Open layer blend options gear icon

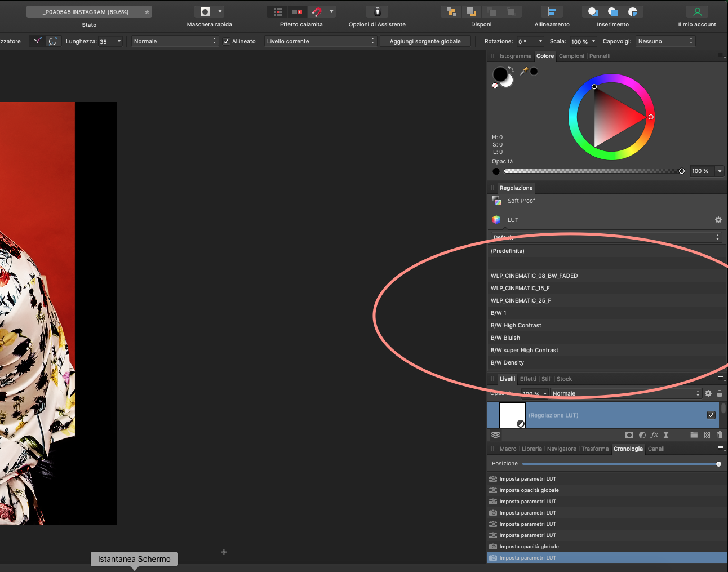pyautogui.click(x=708, y=393)
